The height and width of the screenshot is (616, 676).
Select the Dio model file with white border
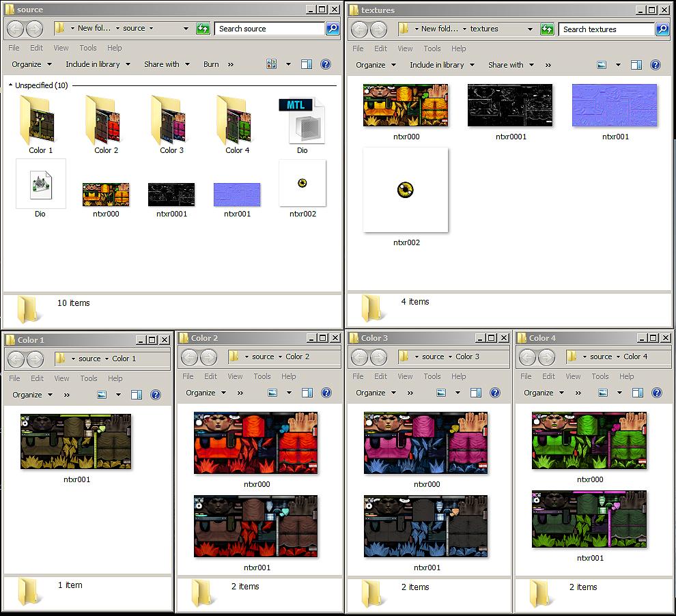[41, 184]
